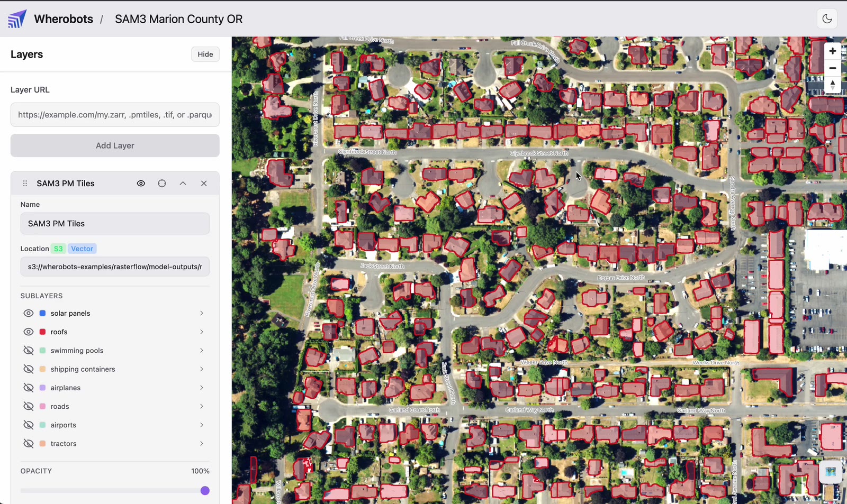Show the roads sublayer
The image size is (847, 504).
click(x=29, y=406)
